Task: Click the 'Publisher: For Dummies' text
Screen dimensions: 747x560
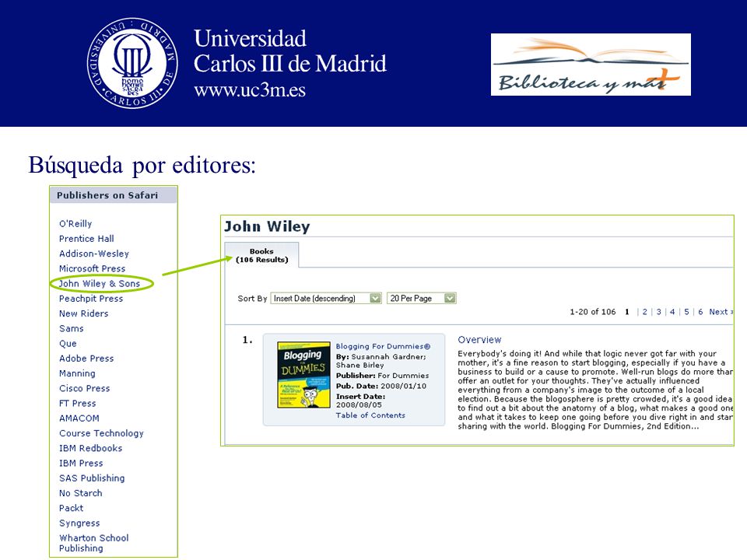Action: click(x=383, y=376)
